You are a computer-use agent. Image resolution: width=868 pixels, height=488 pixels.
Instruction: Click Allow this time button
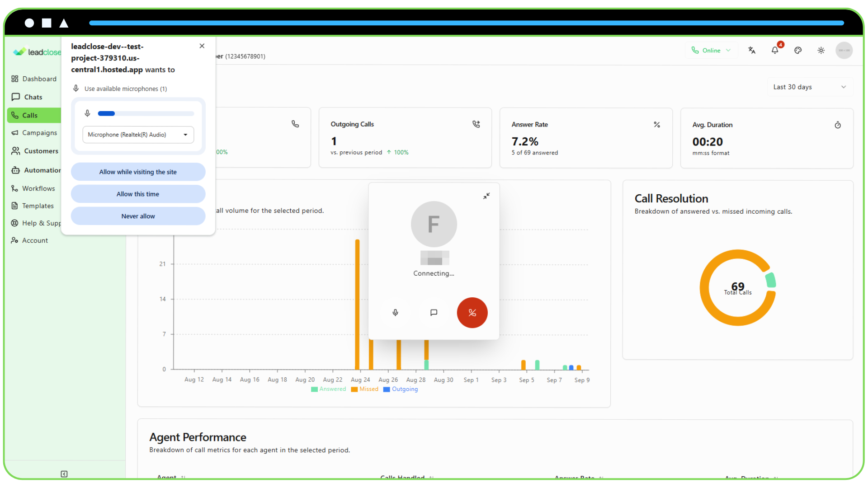pos(138,194)
